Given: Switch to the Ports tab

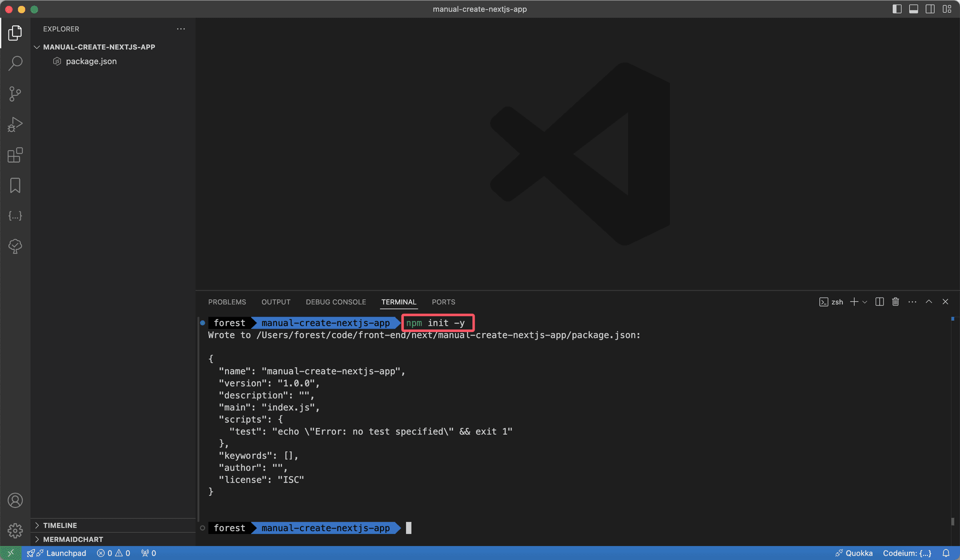Looking at the screenshot, I should 443,302.
